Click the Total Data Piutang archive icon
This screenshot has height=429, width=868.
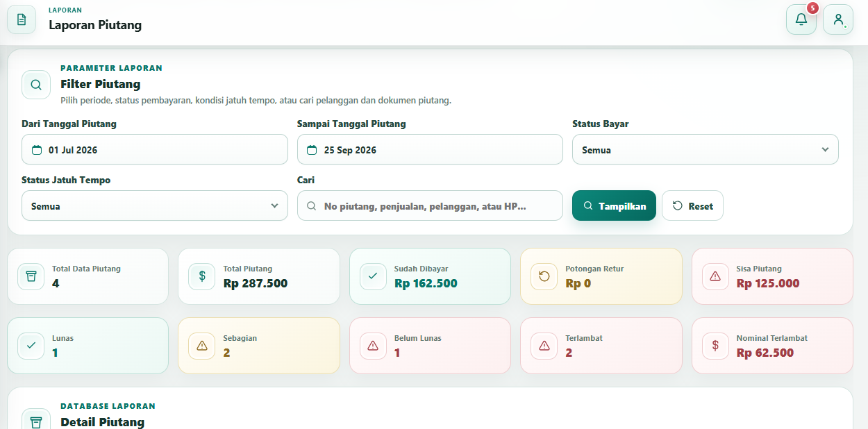(x=31, y=276)
